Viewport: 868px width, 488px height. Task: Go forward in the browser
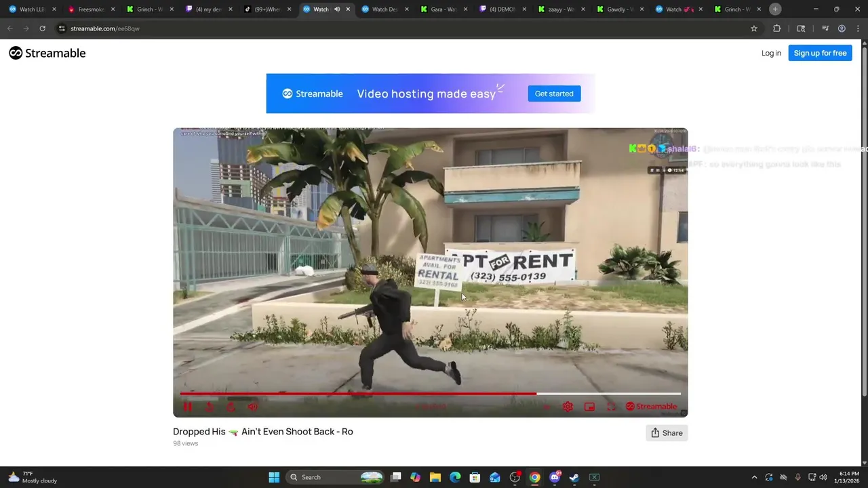click(x=26, y=28)
